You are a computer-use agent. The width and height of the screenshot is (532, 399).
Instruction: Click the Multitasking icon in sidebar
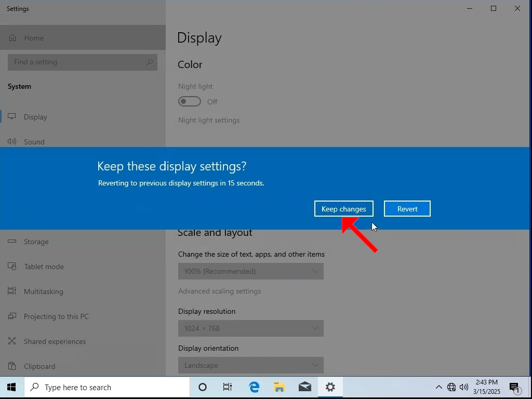(x=12, y=291)
